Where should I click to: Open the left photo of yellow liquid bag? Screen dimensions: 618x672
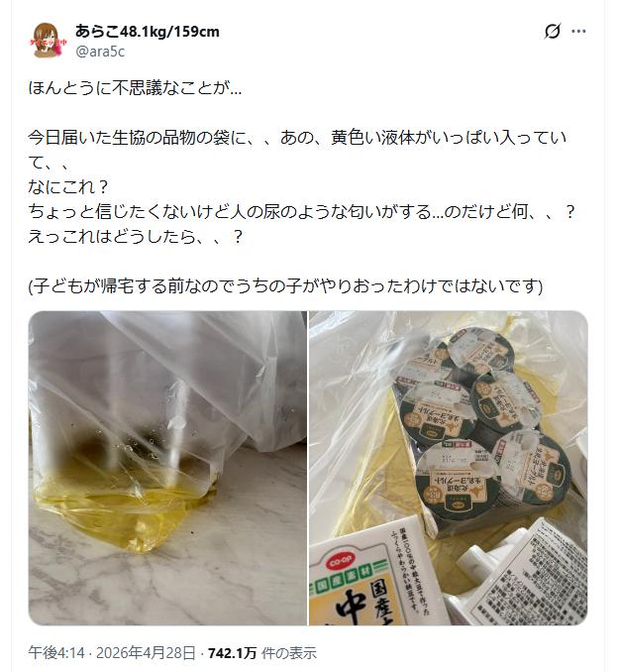[x=167, y=468]
